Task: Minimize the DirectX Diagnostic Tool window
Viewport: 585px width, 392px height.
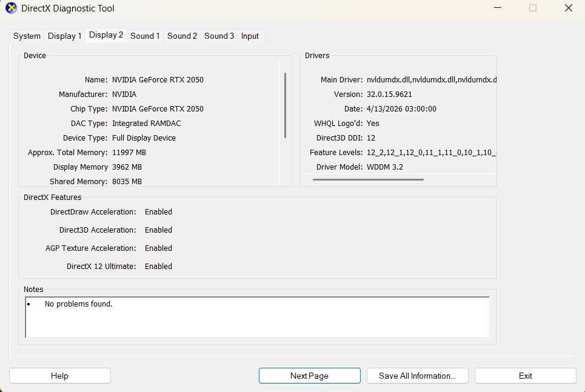Action: pyautogui.click(x=497, y=8)
